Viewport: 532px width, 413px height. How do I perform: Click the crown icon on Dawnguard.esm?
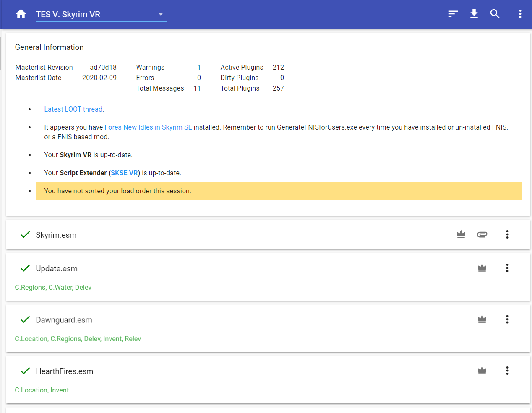pyautogui.click(x=482, y=319)
